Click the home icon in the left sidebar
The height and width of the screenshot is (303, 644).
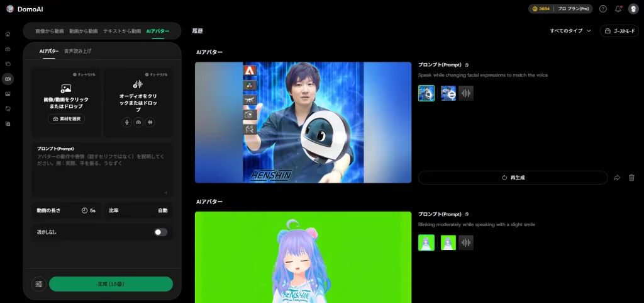(8, 34)
